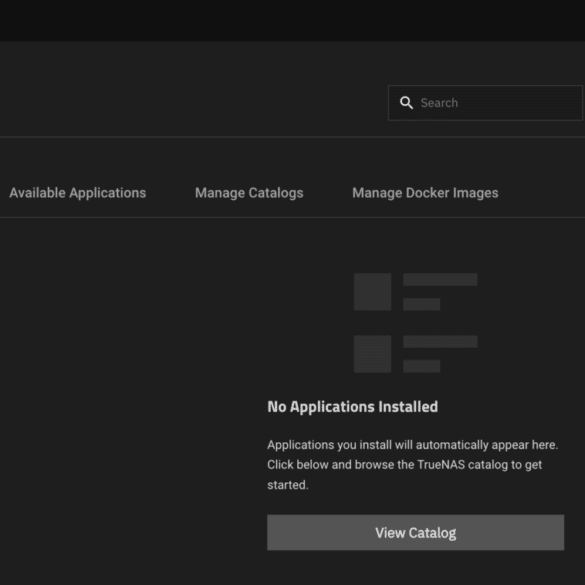
Task: Click the lower long placeholder title bar
Action: pos(440,341)
